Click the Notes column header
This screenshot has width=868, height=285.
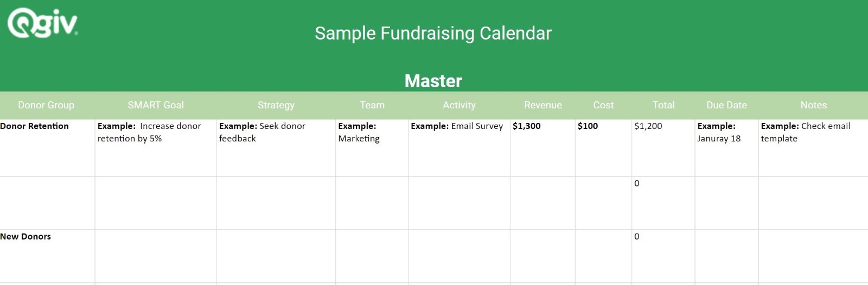814,105
